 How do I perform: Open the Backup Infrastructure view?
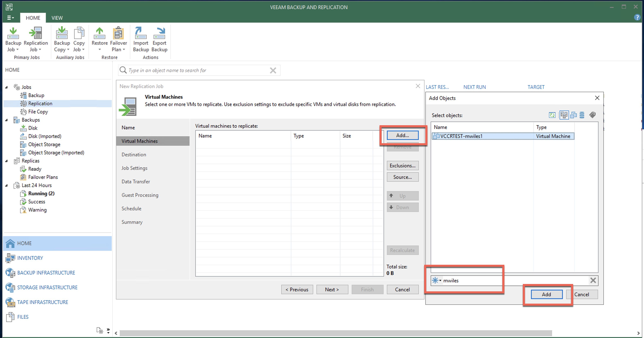click(46, 273)
